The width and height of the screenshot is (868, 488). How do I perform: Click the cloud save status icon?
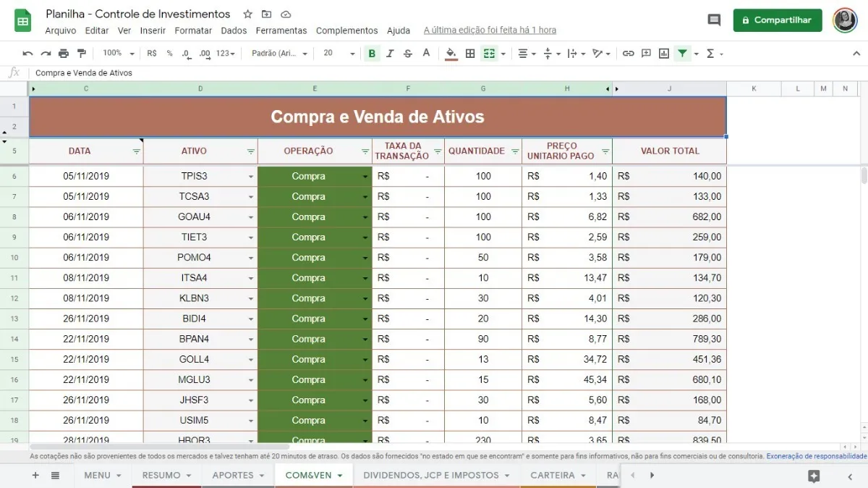(286, 14)
